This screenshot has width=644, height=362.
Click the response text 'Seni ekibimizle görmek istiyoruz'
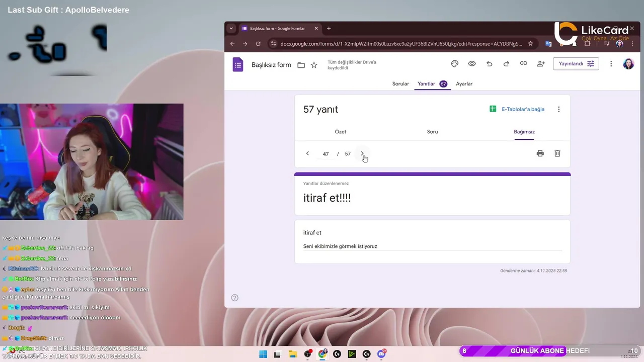340,246
